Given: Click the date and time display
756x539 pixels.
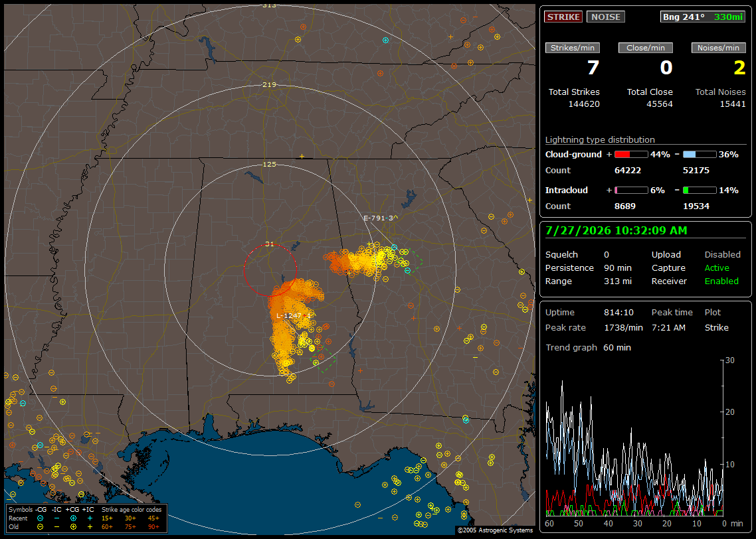Looking at the screenshot, I should [x=616, y=231].
